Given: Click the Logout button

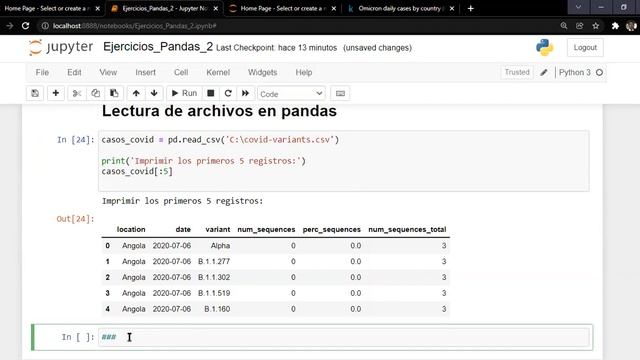Looking at the screenshot, I should pos(585,47).
